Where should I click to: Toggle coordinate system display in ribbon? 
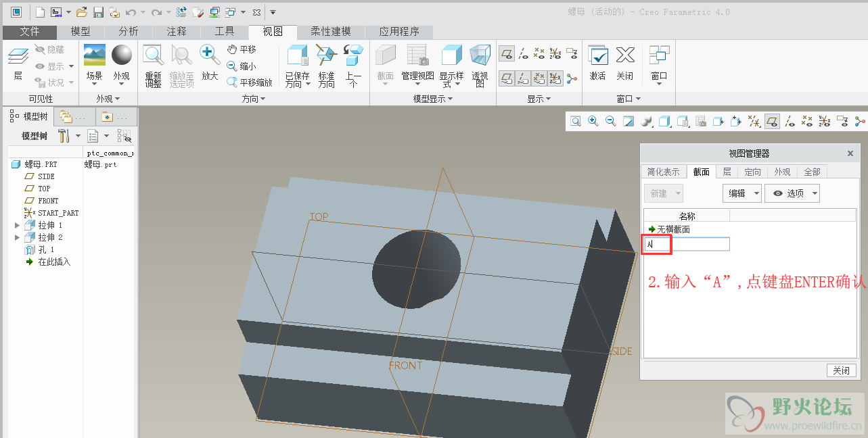555,54
